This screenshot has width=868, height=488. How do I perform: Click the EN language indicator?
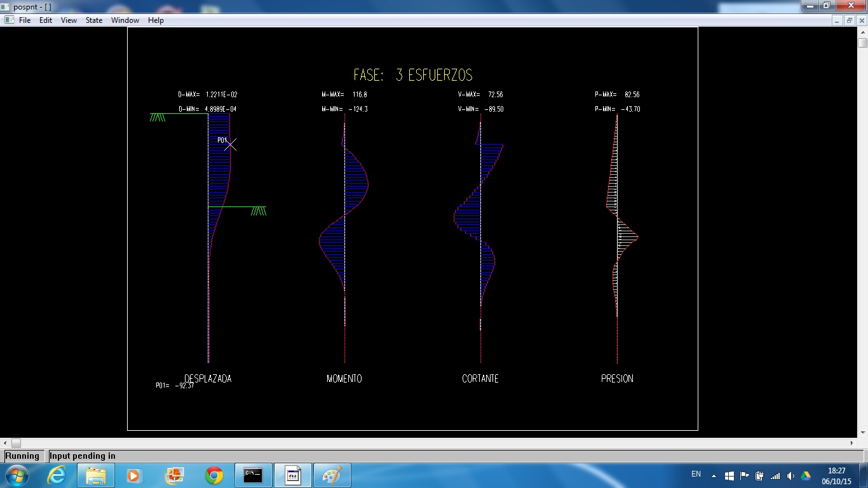[696, 474]
